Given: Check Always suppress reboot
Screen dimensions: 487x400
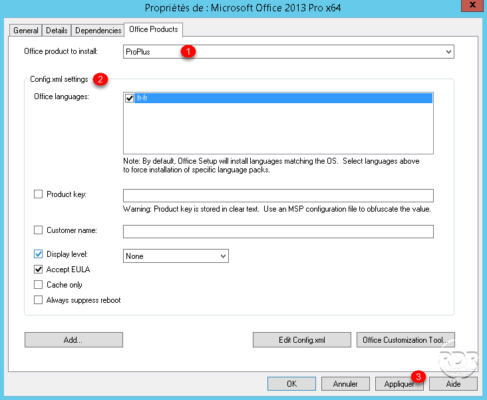Looking at the screenshot, I should 38,300.
